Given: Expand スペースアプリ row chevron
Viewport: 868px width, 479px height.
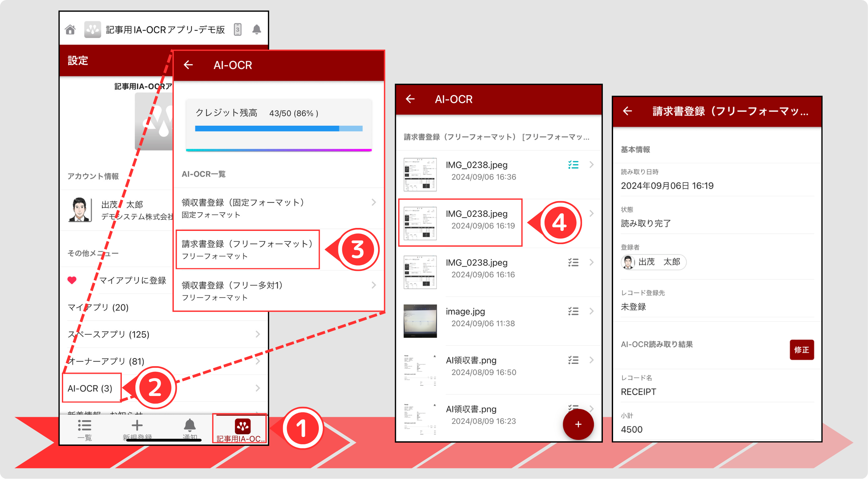Looking at the screenshot, I should [258, 334].
